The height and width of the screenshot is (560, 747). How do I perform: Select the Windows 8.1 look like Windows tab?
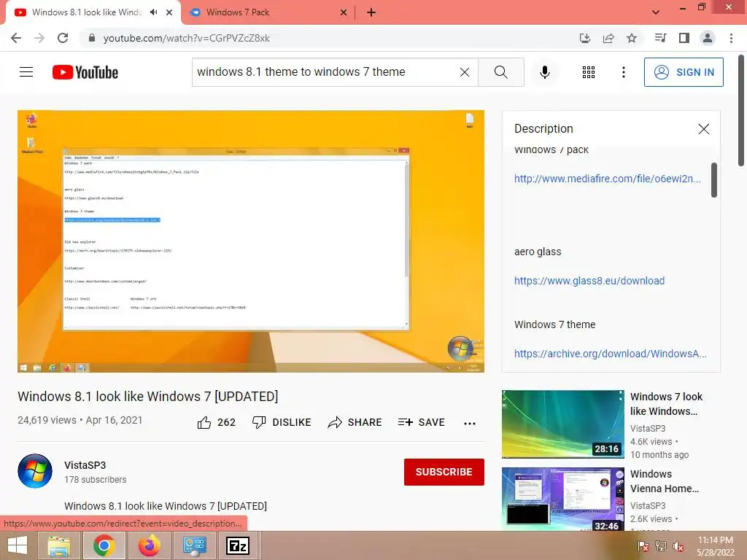pos(86,12)
